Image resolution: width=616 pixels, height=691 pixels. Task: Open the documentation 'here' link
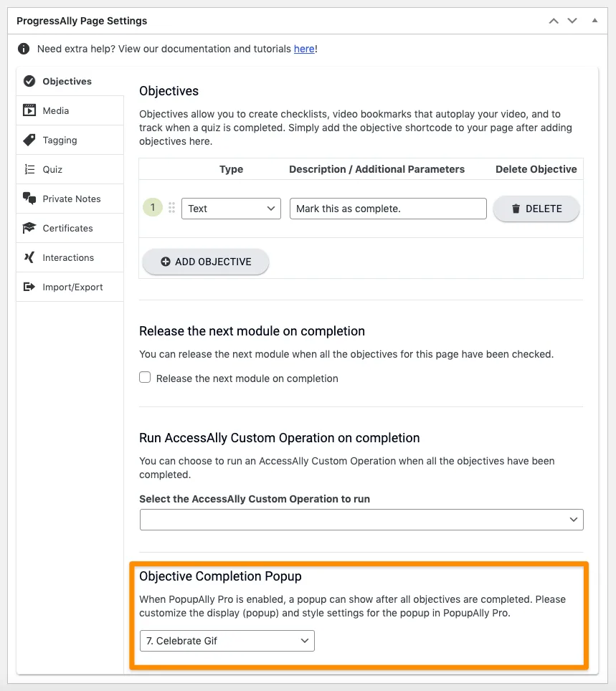(304, 49)
